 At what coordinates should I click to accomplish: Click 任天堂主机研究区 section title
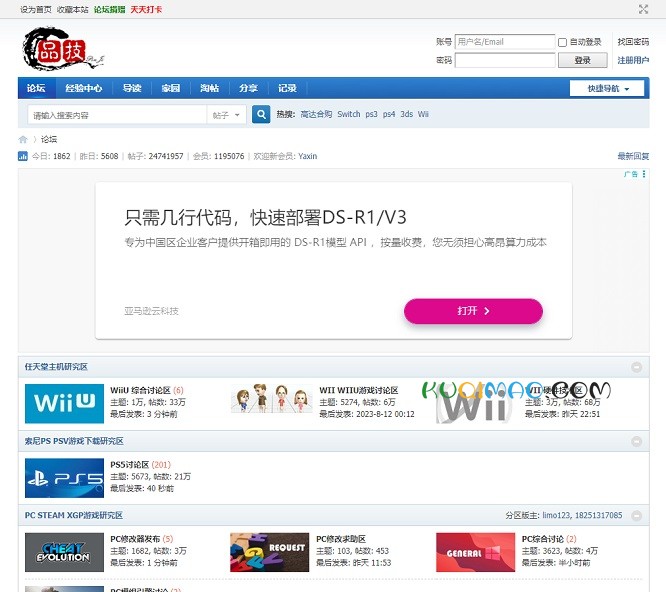pyautogui.click(x=56, y=366)
